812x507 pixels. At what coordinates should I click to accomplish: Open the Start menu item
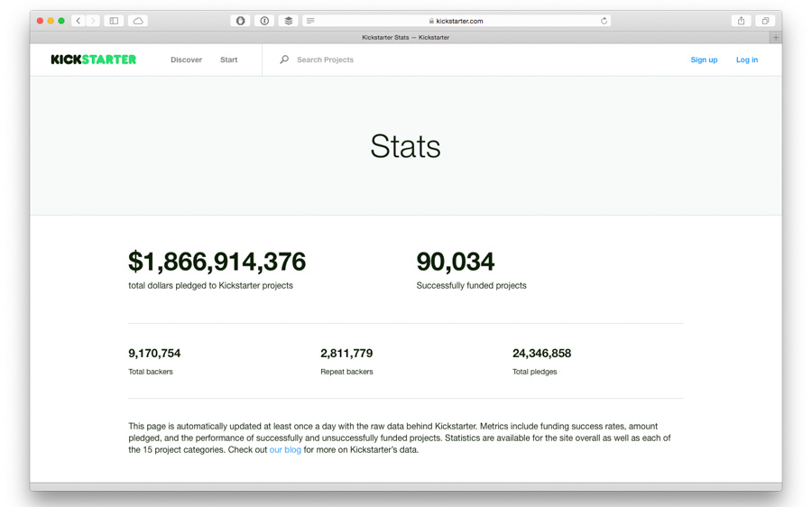(229, 60)
